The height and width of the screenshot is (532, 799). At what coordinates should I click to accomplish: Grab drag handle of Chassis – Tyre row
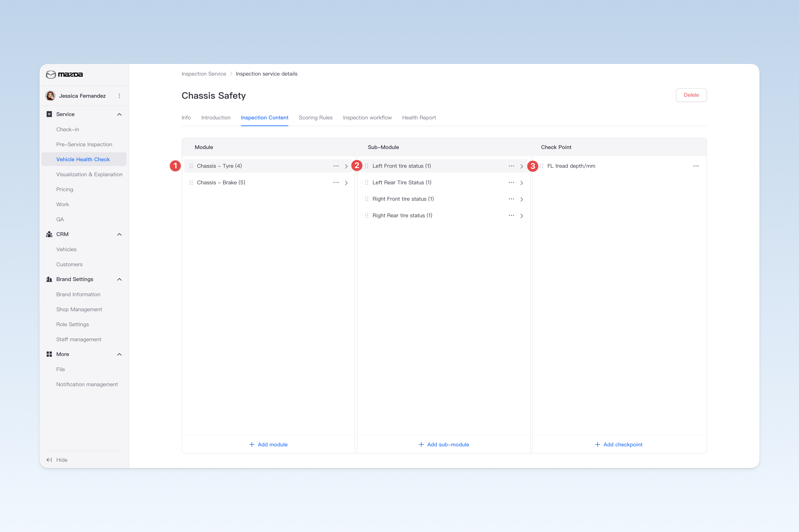191,166
